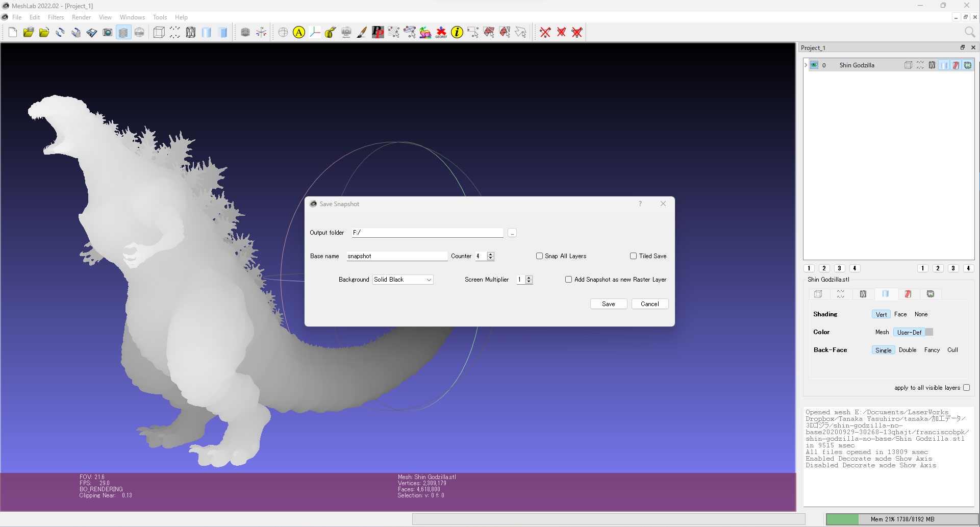Decrease the Screen Multiplier value
Image resolution: width=980 pixels, height=527 pixels.
pos(529,282)
